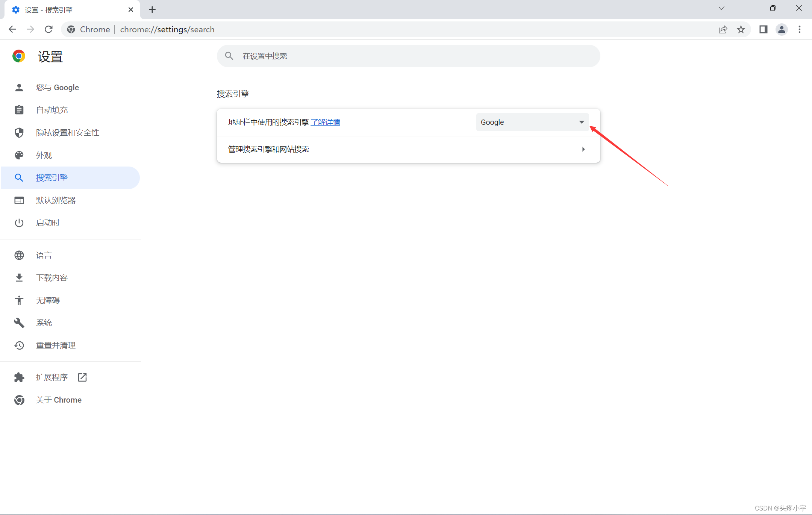Image resolution: width=812 pixels, height=515 pixels.
Task: Click the clipboard icon for 自动填充
Action: point(19,110)
